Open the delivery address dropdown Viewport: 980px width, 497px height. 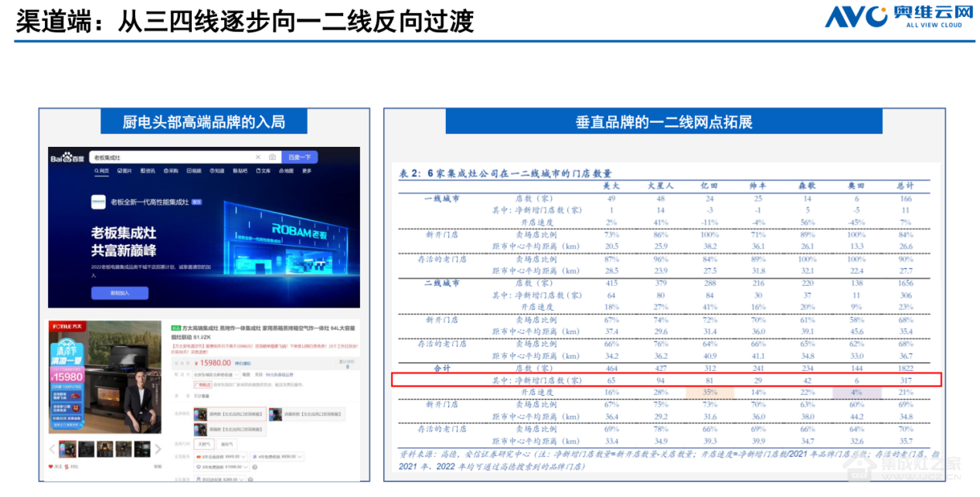point(216,375)
